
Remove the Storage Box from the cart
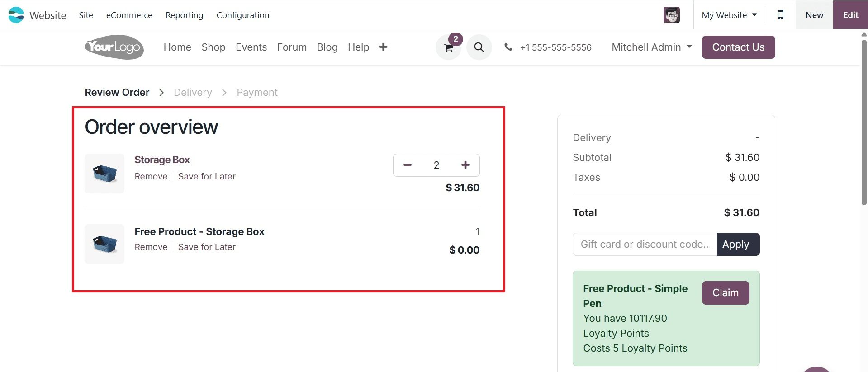click(x=151, y=176)
